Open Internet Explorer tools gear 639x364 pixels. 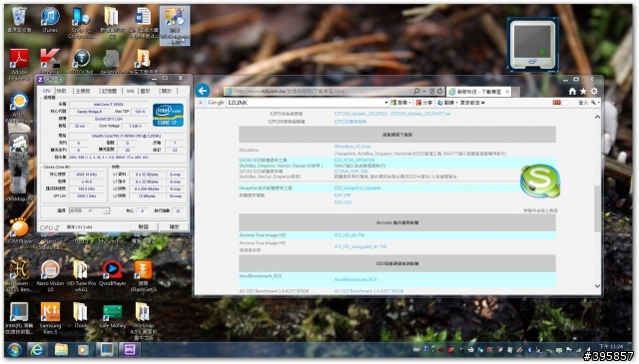tap(594, 91)
